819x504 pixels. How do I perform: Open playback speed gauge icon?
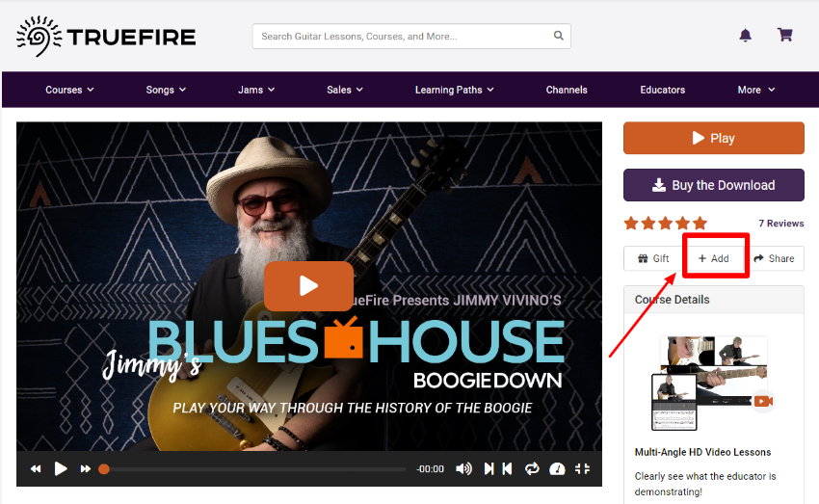pyautogui.click(x=557, y=469)
